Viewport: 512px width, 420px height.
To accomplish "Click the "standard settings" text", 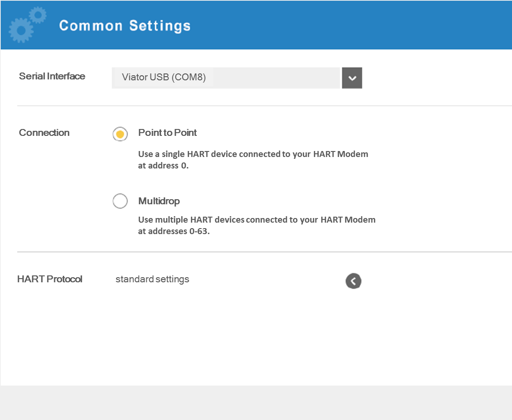I will pyautogui.click(x=152, y=279).
